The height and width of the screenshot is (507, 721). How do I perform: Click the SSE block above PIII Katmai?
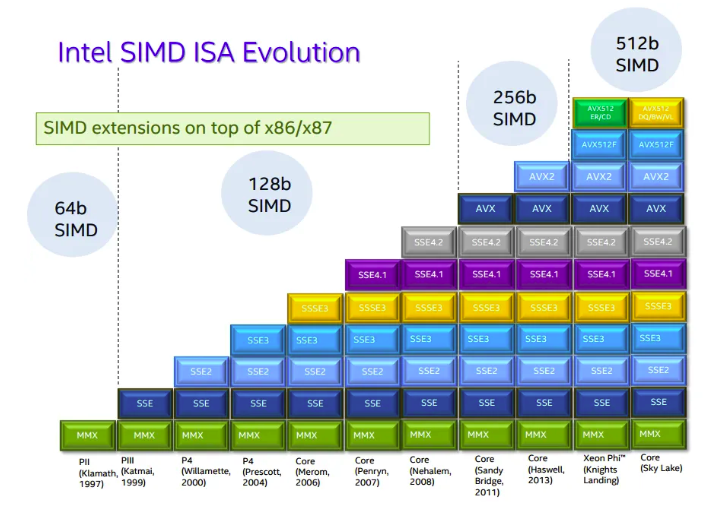[x=145, y=404]
